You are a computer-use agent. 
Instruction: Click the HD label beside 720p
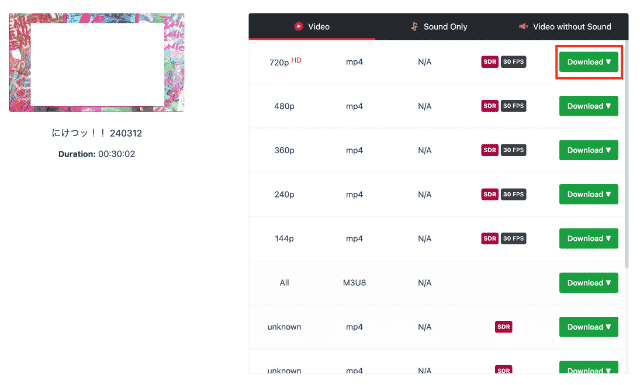(x=296, y=60)
